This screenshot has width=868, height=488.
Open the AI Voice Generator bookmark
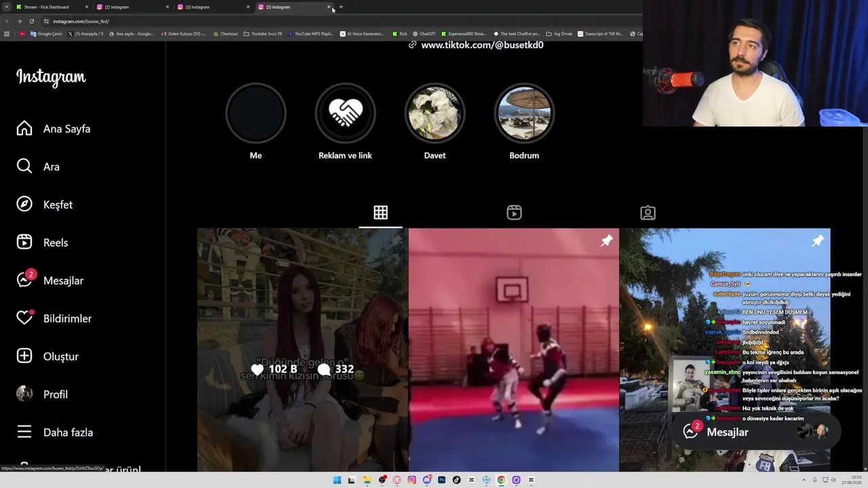[x=362, y=34]
